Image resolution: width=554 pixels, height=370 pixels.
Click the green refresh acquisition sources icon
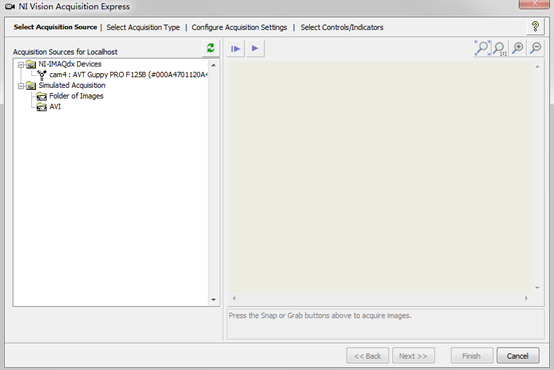point(211,48)
